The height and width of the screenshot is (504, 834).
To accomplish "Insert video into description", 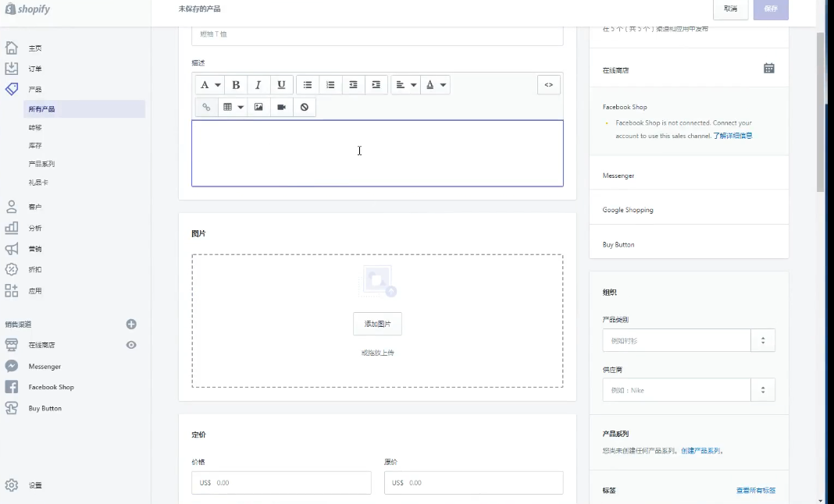I will tap(281, 107).
